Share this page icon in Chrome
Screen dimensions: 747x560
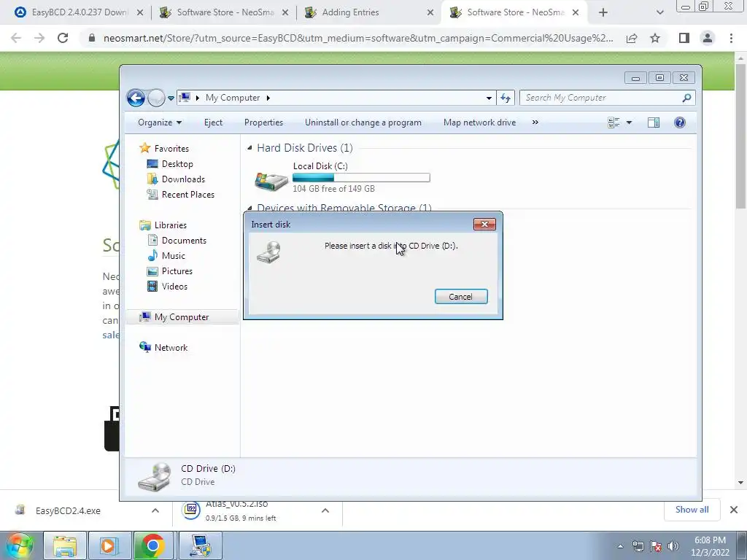click(x=632, y=38)
